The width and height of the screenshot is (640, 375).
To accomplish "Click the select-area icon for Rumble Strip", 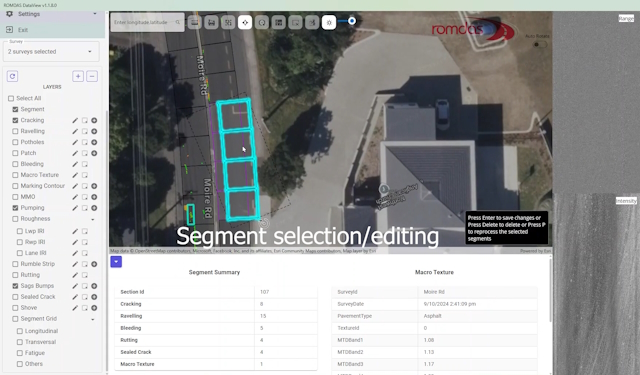I will tap(84, 264).
